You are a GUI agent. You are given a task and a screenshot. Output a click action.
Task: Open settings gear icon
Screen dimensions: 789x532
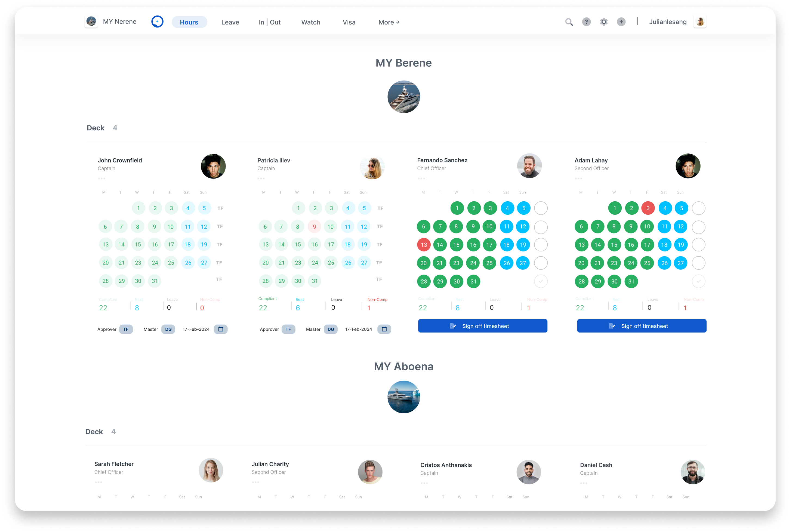603,22
